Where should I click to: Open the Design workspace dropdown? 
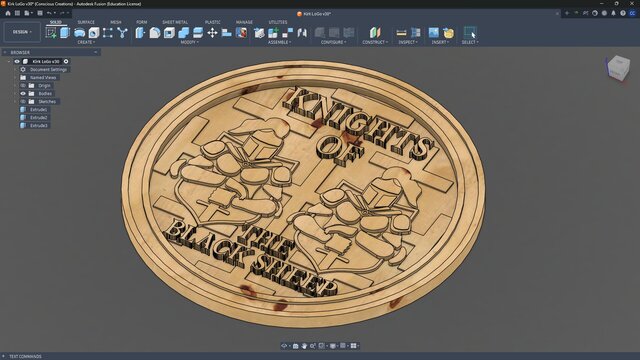pyautogui.click(x=22, y=32)
